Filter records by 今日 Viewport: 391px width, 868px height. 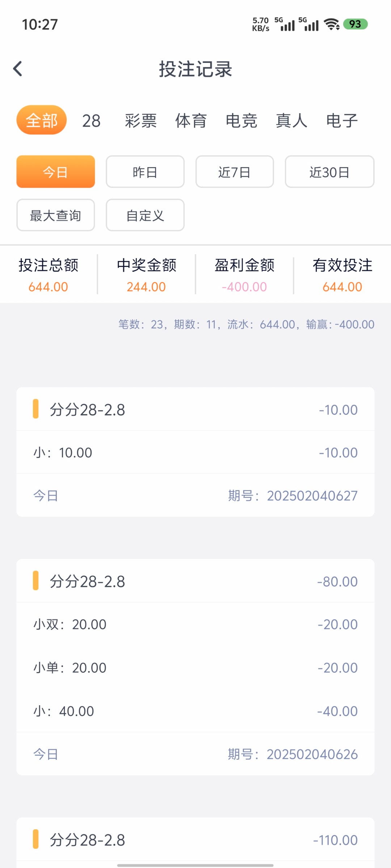56,172
